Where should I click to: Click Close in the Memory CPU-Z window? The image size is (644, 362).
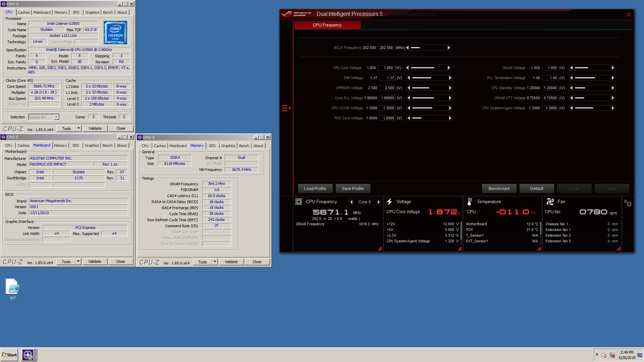point(257,262)
